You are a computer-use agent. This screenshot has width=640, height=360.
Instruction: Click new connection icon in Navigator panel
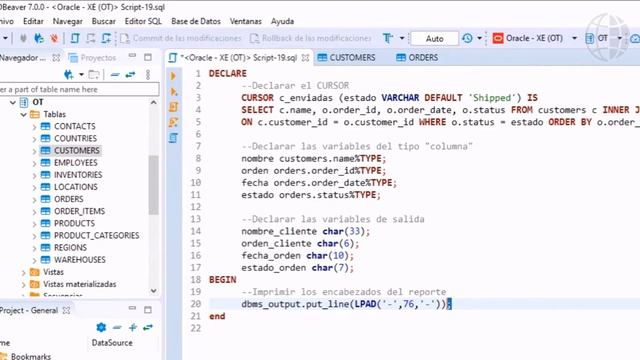click(x=68, y=74)
